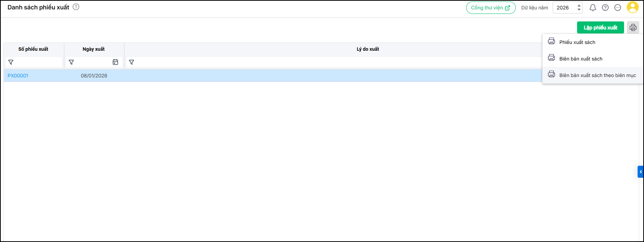Increase the year with stepper up arrow
This screenshot has height=242, width=644.
(579, 5)
